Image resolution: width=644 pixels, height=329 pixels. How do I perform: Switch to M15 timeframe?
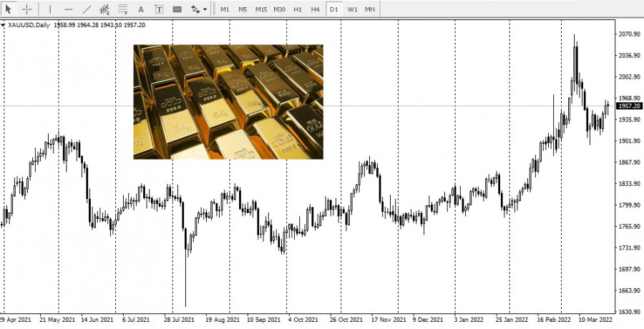(260, 9)
